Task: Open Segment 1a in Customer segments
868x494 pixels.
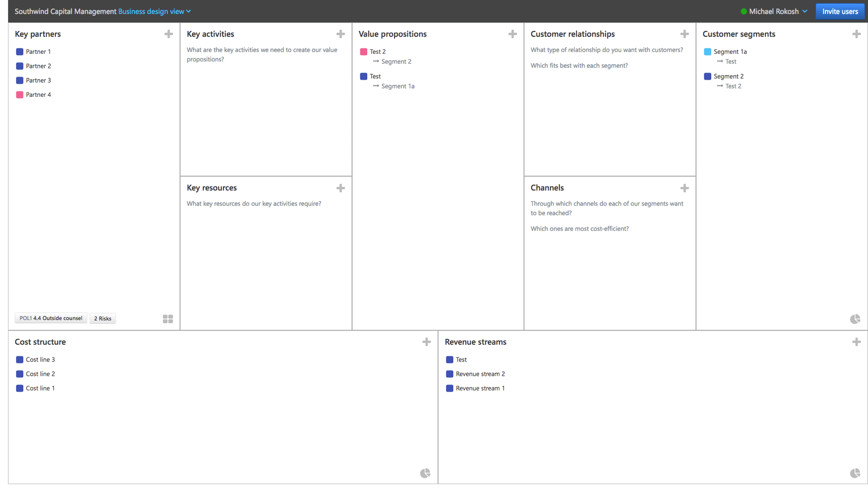Action: pyautogui.click(x=730, y=52)
